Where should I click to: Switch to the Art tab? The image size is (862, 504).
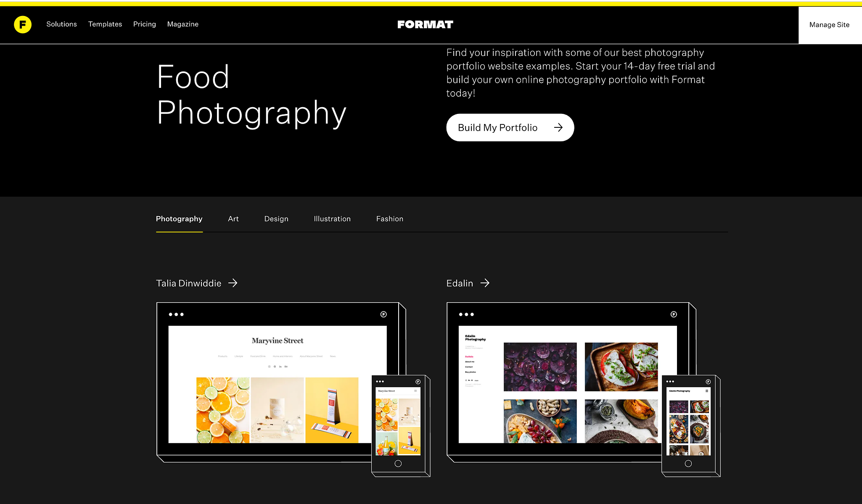click(233, 219)
